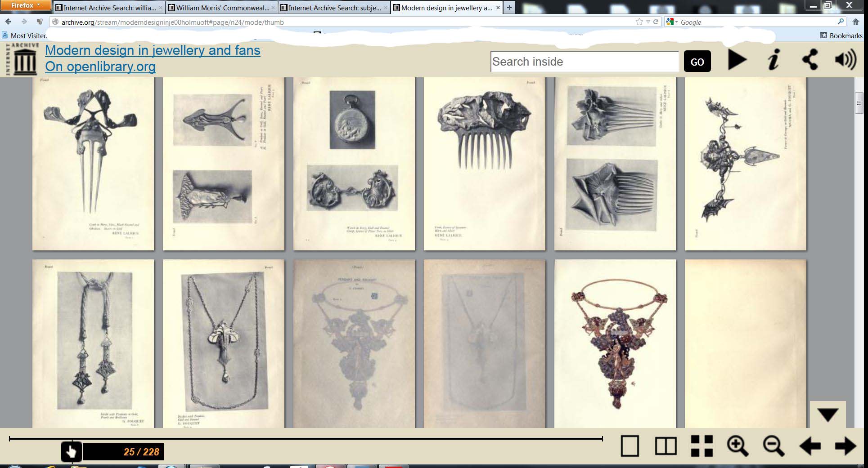This screenshot has width=868, height=468.
Task: Click the Google search magnifier icon
Action: 841,22
